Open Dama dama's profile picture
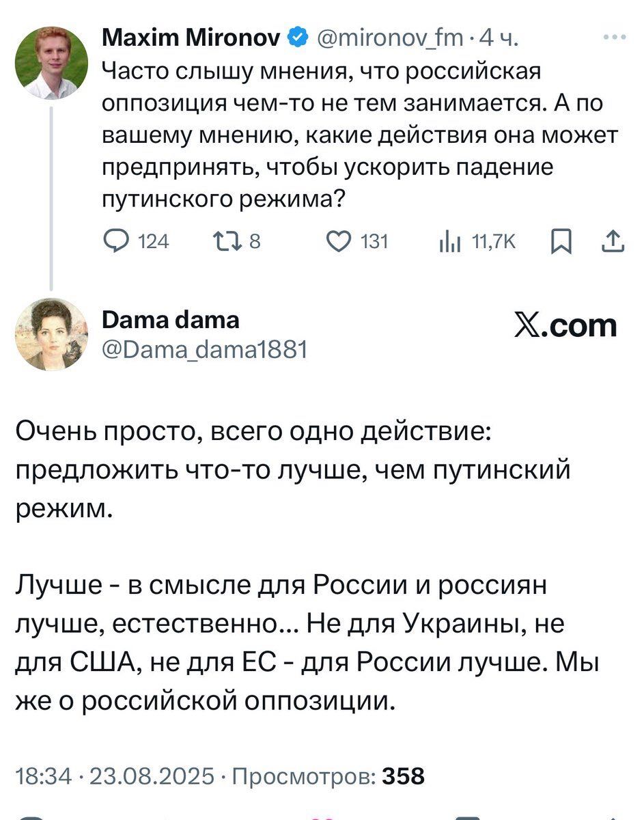The height and width of the screenshot is (820, 644). (x=52, y=335)
